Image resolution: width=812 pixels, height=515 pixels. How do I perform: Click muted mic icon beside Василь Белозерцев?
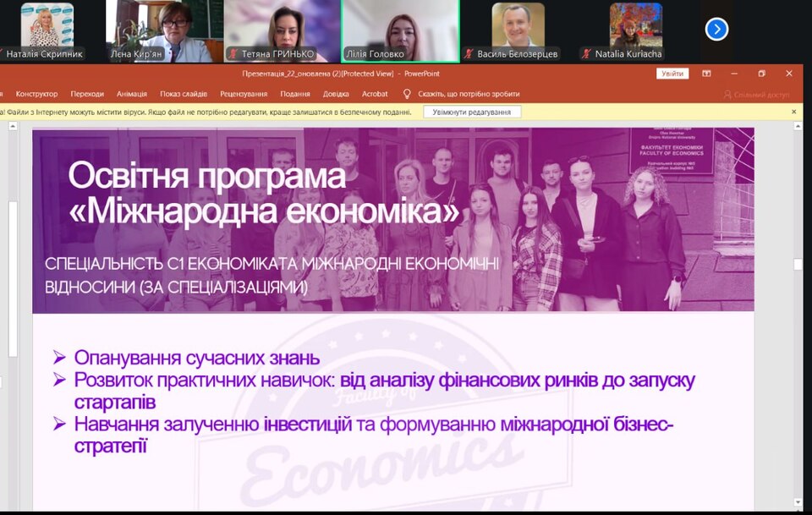(469, 53)
